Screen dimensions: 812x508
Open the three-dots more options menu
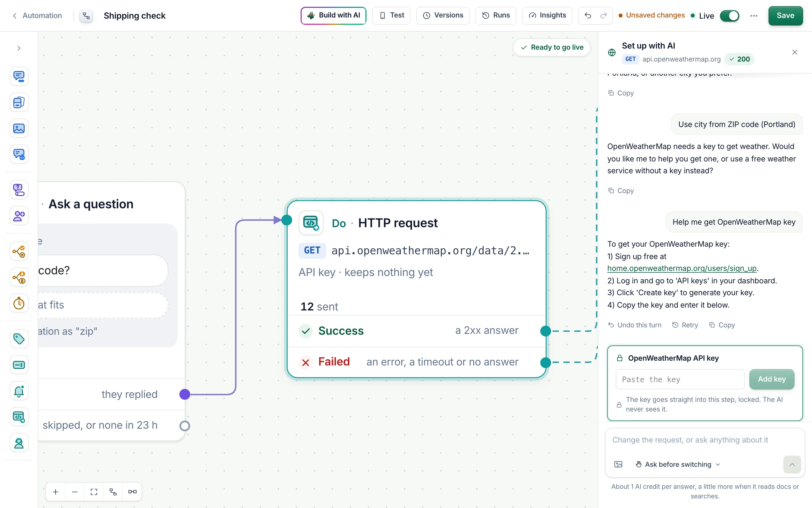754,16
